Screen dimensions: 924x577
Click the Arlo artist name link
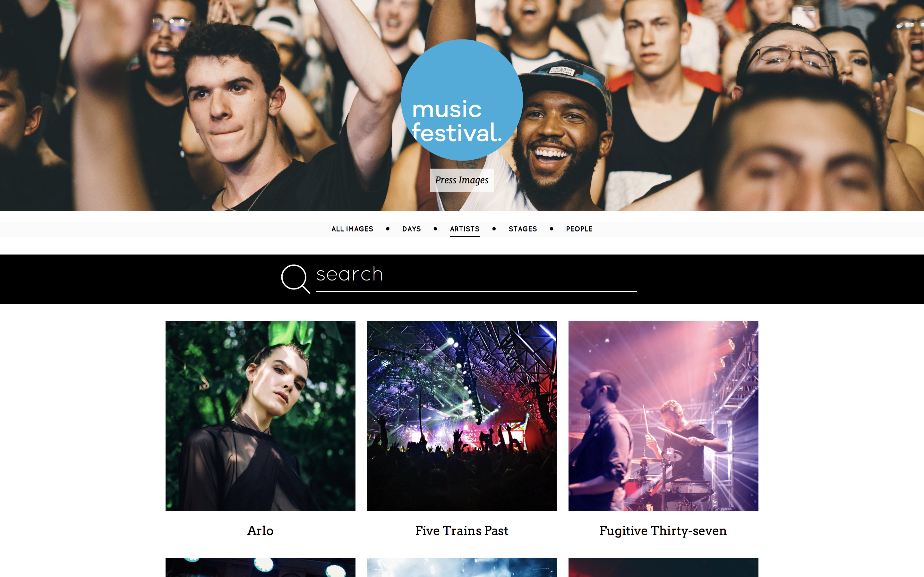261,531
